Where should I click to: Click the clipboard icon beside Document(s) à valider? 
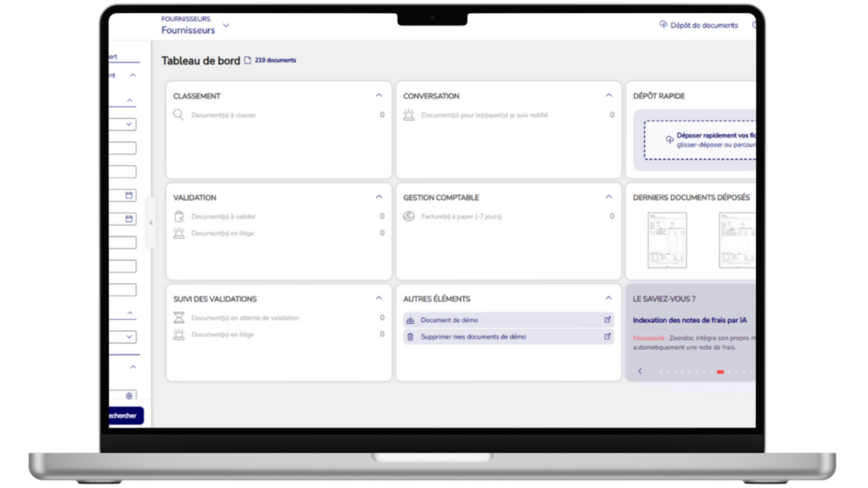click(179, 216)
